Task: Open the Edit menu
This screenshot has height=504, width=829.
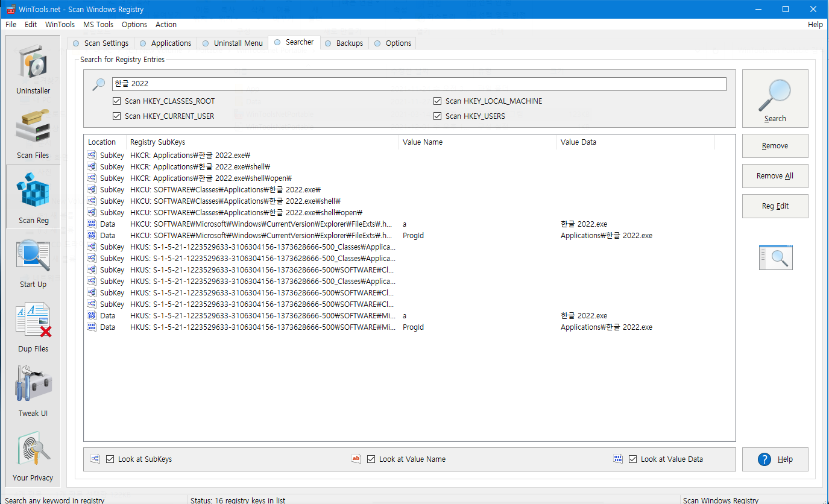Action: pos(31,25)
